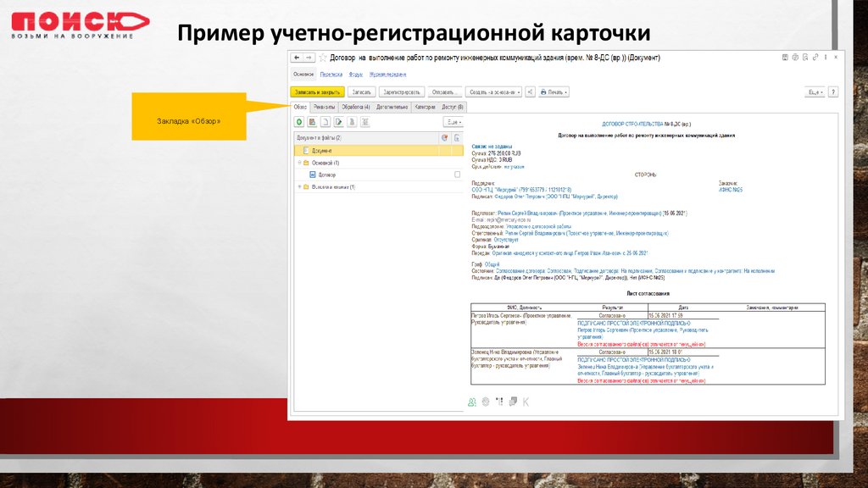
Task: Click the red-flag column header icon in files list
Action: (x=444, y=138)
